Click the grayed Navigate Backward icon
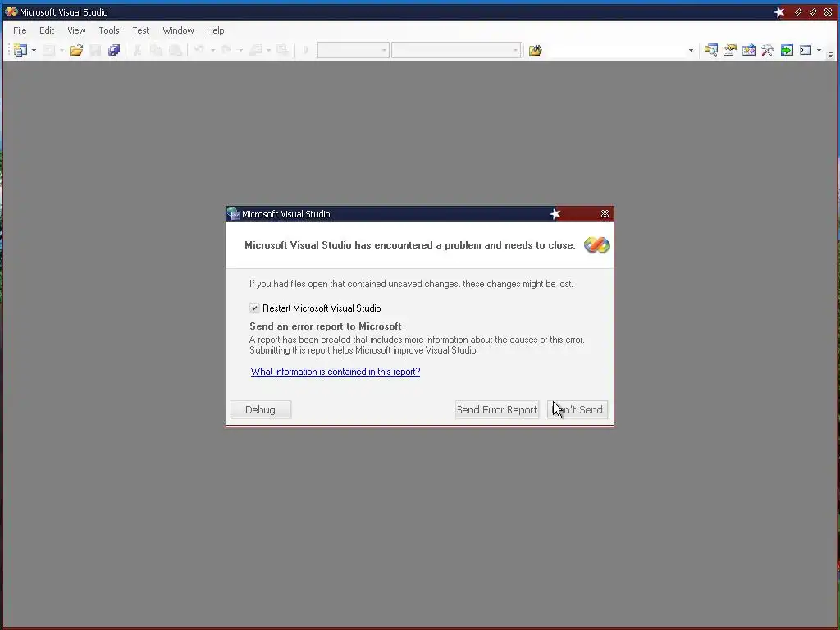 [x=256, y=50]
